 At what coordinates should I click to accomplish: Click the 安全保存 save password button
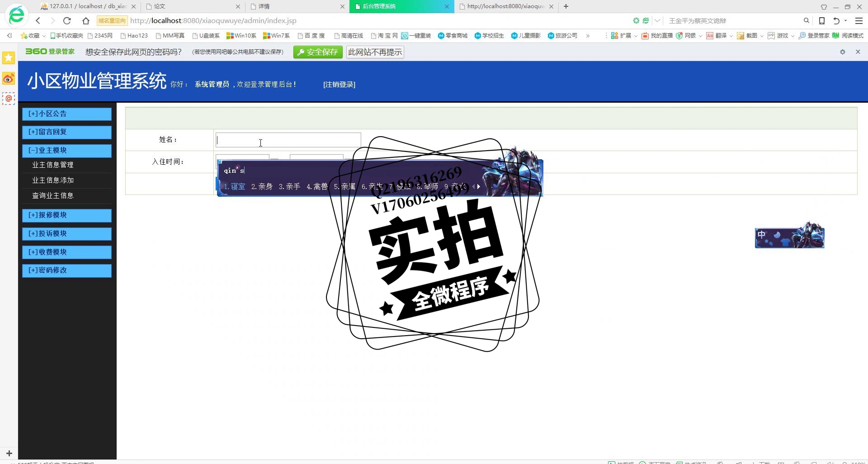pyautogui.click(x=318, y=52)
